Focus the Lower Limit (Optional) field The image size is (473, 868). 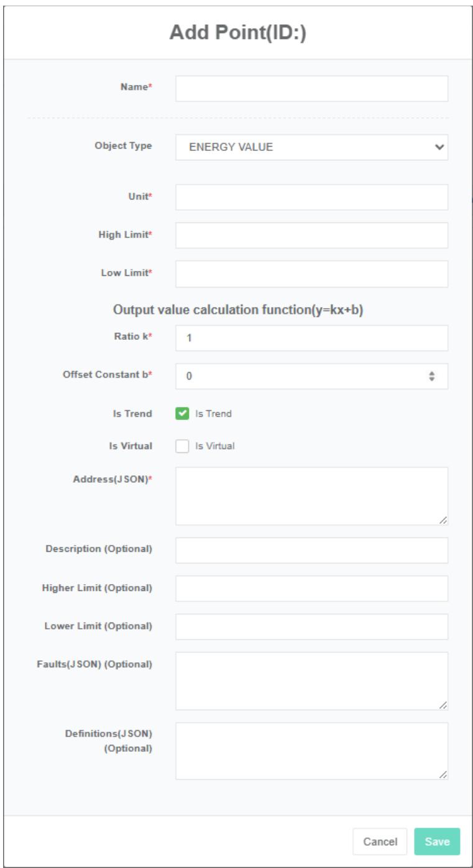(311, 627)
